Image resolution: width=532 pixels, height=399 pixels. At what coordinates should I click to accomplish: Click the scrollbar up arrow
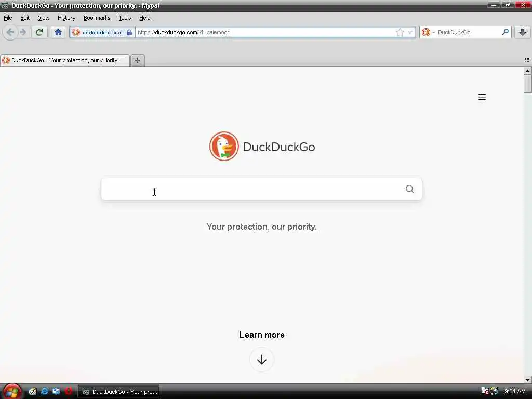[527, 71]
